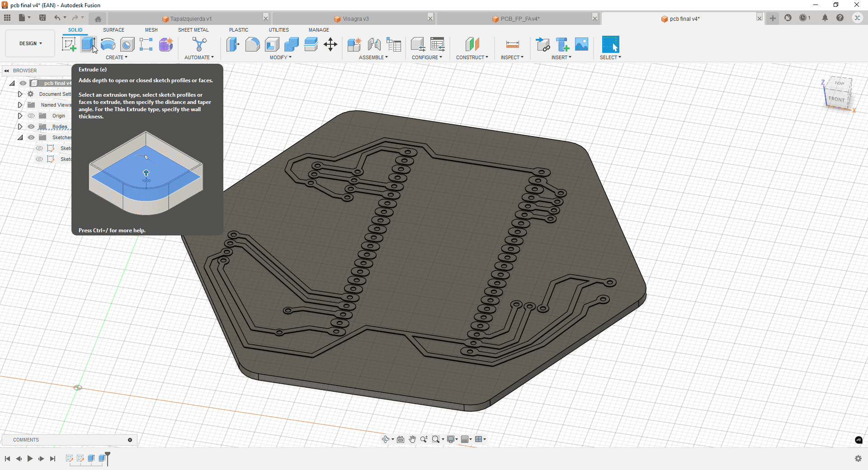Open the JC user profile button

pyautogui.click(x=857, y=18)
